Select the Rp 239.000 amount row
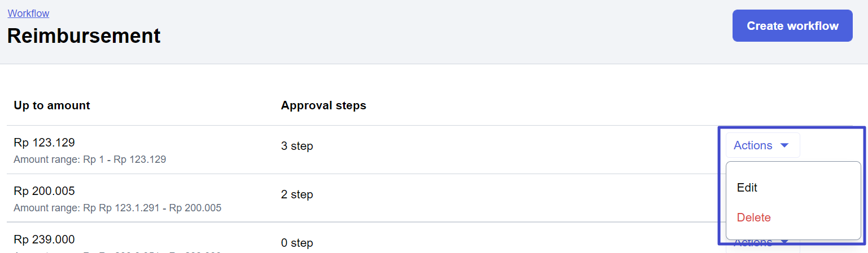868x253 pixels. point(44,239)
